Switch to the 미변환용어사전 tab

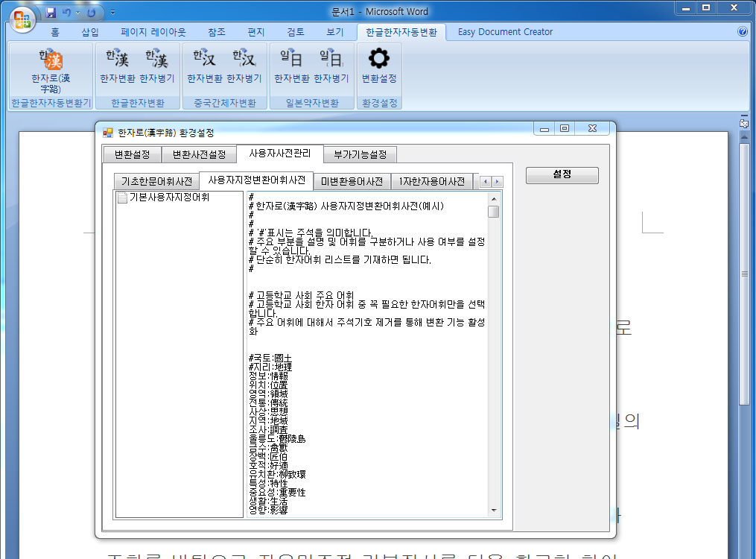352,180
